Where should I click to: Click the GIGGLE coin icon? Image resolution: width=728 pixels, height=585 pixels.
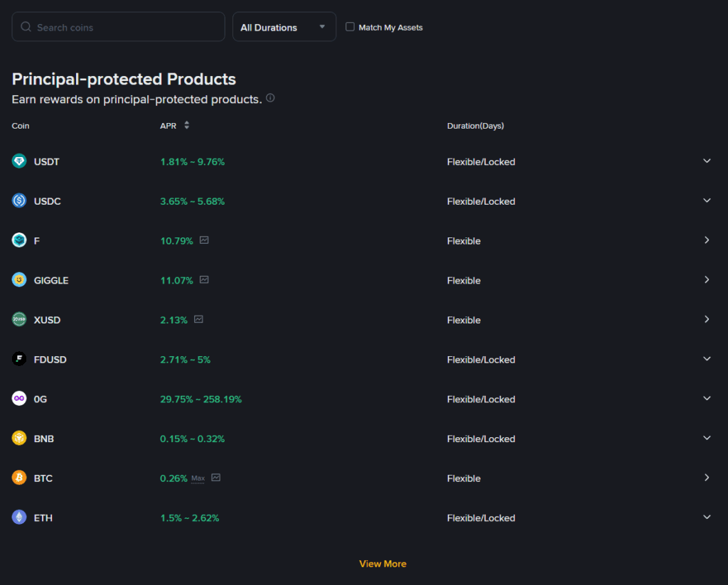(19, 280)
